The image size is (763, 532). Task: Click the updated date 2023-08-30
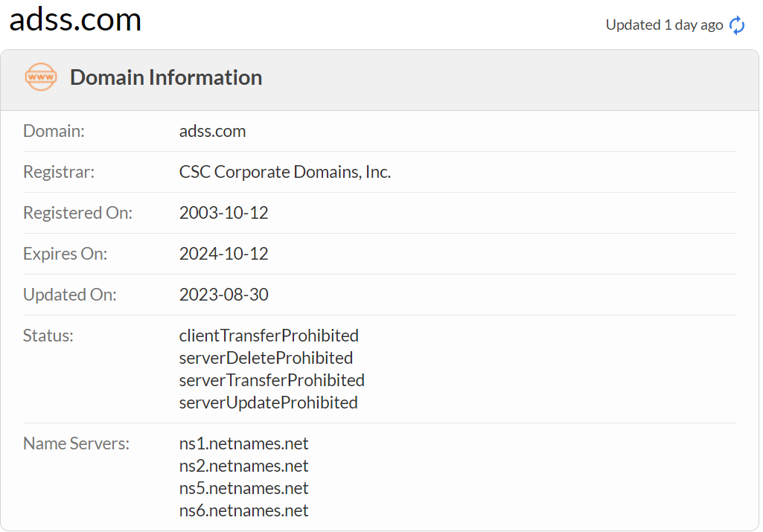223,295
